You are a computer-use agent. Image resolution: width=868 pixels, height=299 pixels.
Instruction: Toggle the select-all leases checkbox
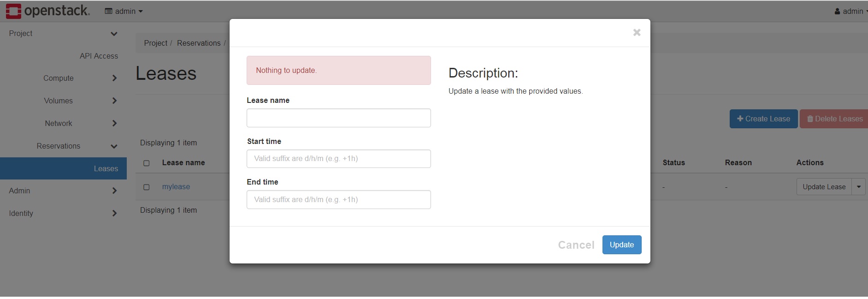click(147, 163)
